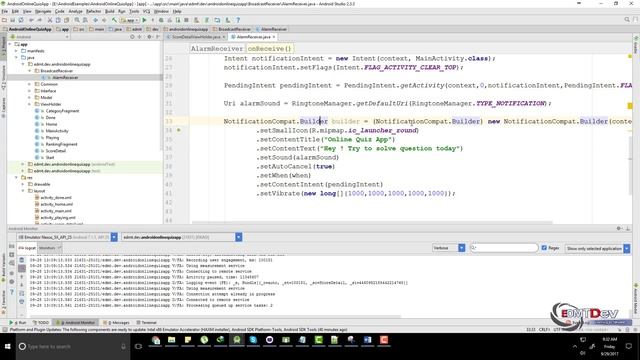Click the Find magnifier toolbar icon
Viewport: 640px width, 360px height.
pyautogui.click(x=77, y=20)
